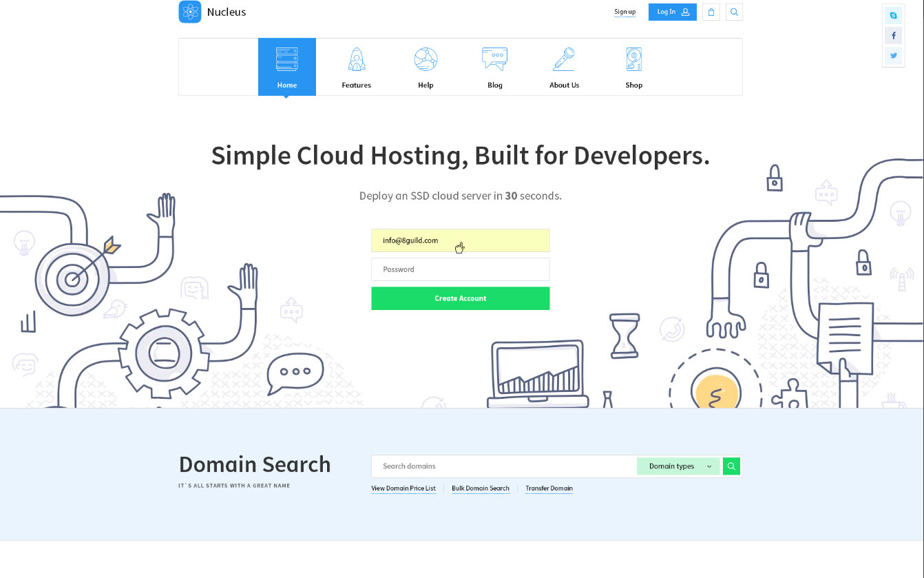924x578 pixels.
Task: Navigate to About Us page
Action: point(564,67)
